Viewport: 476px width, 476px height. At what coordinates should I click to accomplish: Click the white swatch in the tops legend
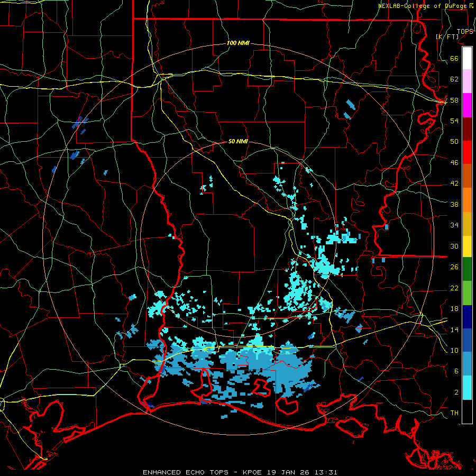[467, 58]
